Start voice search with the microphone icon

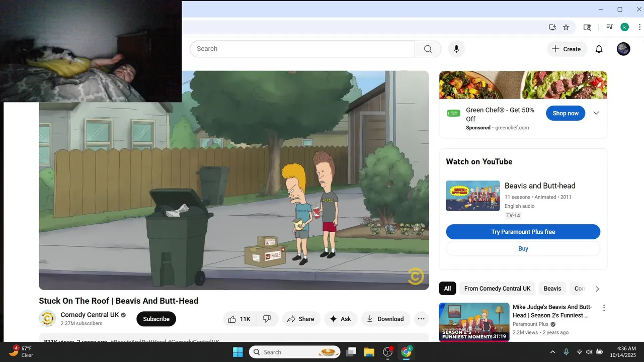[x=456, y=49]
